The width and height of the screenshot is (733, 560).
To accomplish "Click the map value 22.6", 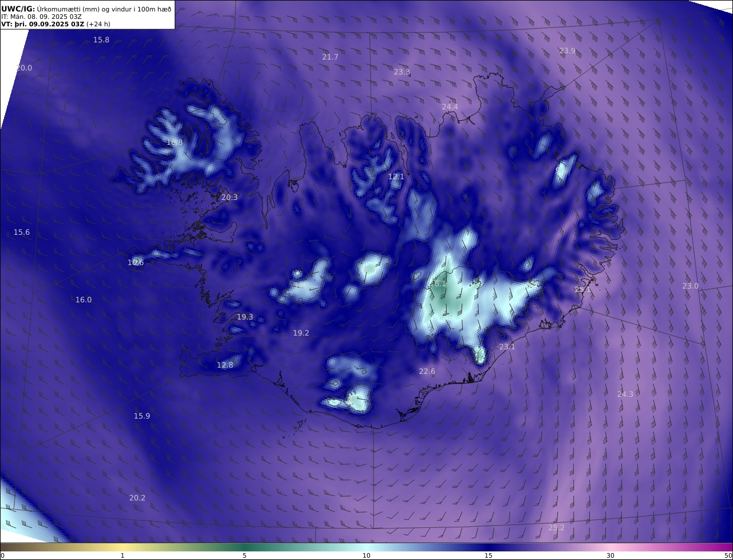I will tap(427, 372).
